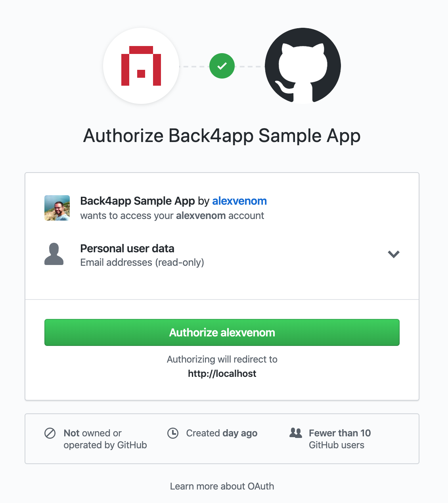
Task: Open the alexvenom profile link
Action: [239, 201]
